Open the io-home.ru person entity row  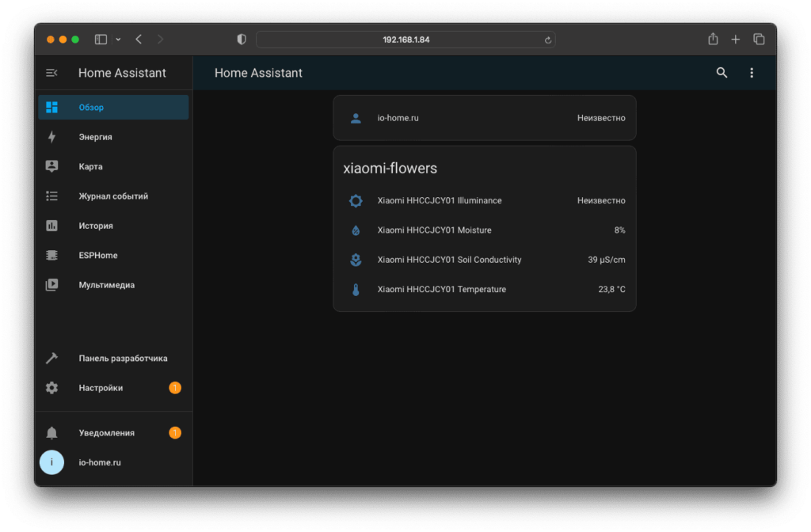[485, 119]
